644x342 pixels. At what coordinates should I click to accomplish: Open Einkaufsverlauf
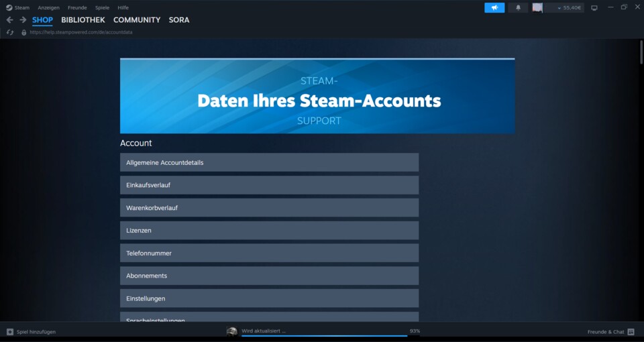pos(270,185)
